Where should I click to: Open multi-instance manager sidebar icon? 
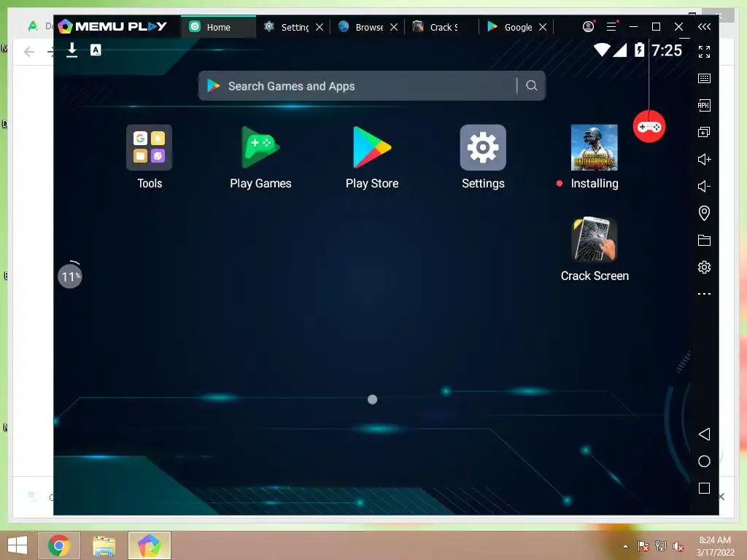704,132
